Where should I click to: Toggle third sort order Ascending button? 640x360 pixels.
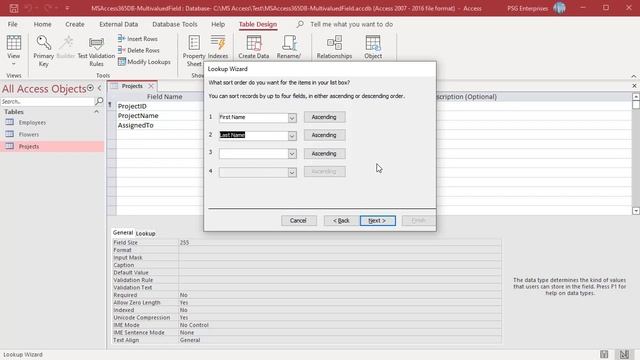[324, 153]
